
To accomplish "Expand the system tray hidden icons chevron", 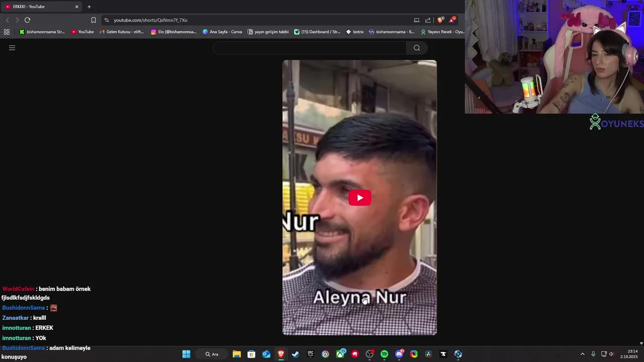I will coord(583,354).
